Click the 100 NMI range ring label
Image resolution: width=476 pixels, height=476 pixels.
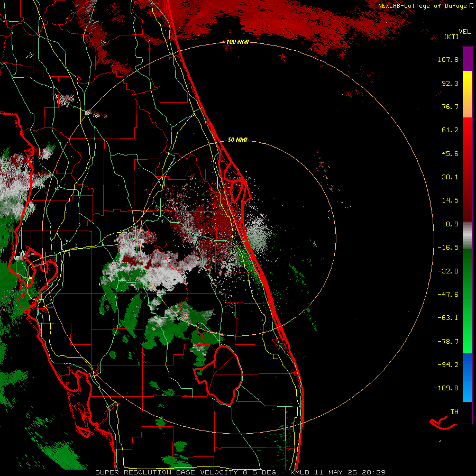point(237,42)
